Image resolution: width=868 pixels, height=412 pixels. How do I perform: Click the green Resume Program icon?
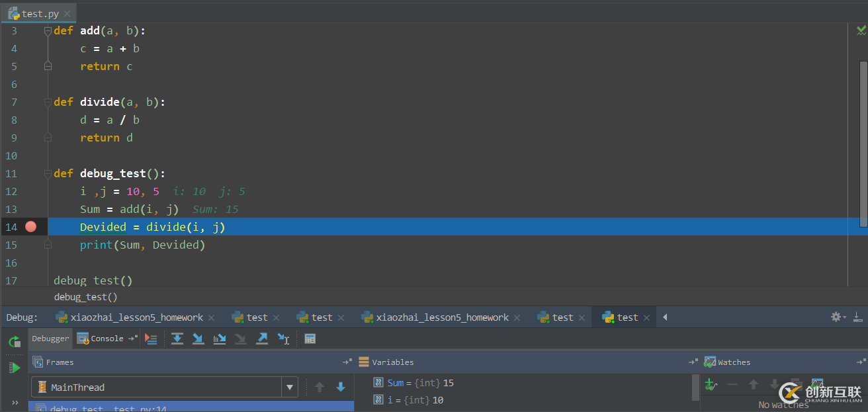[x=15, y=368]
